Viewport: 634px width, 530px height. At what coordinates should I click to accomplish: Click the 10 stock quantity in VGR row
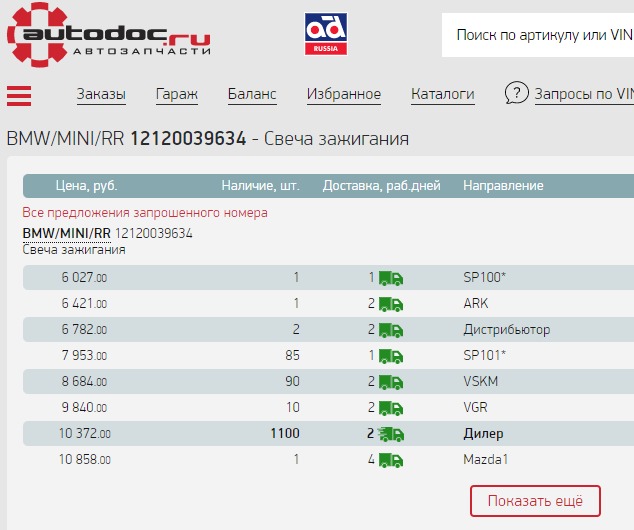click(x=293, y=407)
